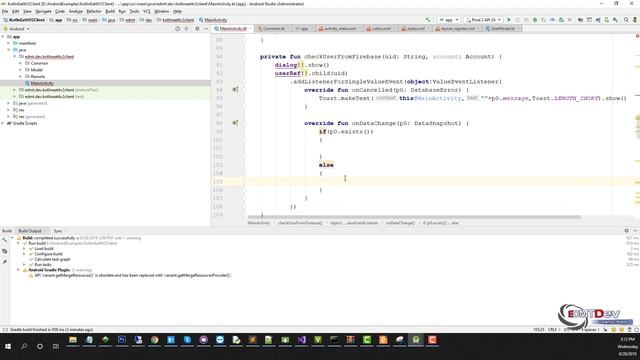
Task: Open the Refactor menu
Action: pos(94,11)
